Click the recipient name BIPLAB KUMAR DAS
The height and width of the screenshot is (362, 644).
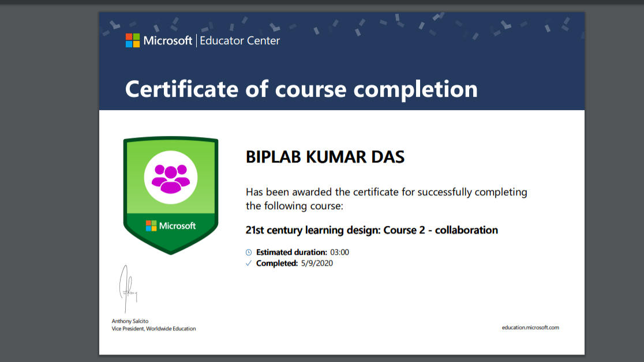point(325,157)
